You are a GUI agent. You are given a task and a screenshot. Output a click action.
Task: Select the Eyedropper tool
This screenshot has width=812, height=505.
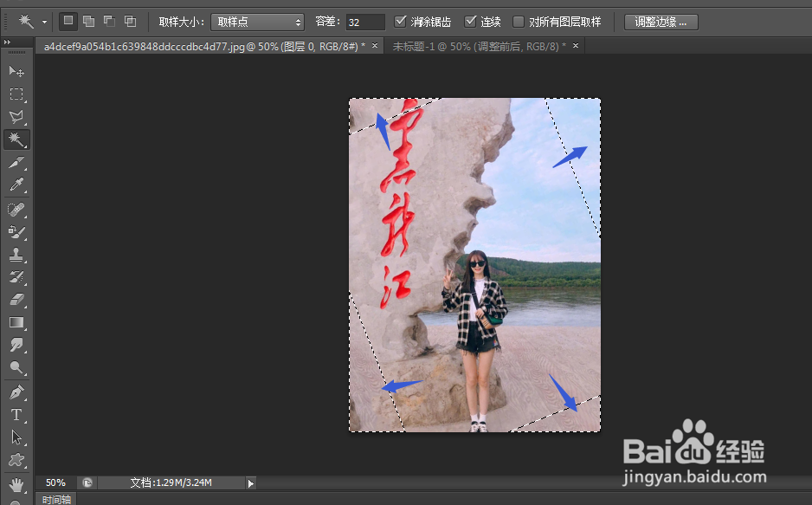point(16,185)
